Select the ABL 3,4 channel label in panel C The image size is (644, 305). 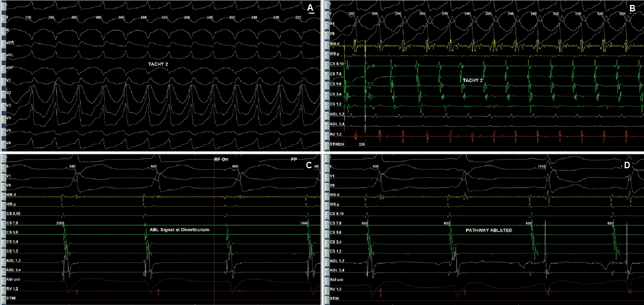13,270
